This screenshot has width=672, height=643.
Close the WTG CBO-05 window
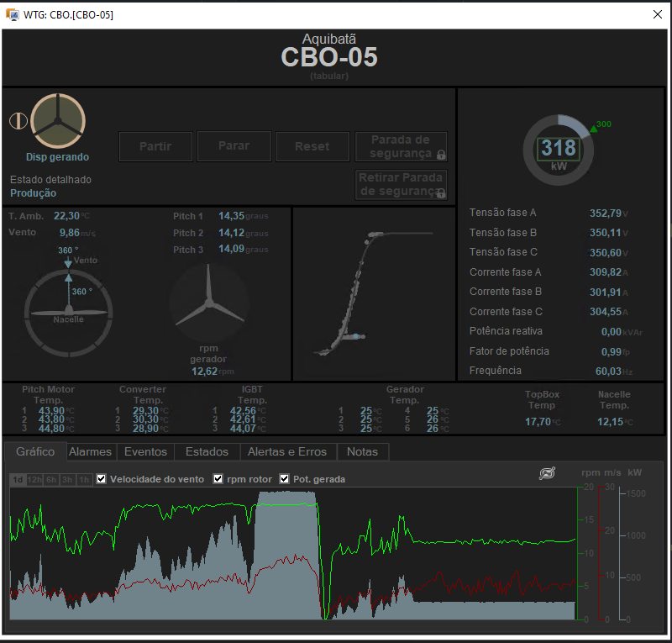(658, 14)
